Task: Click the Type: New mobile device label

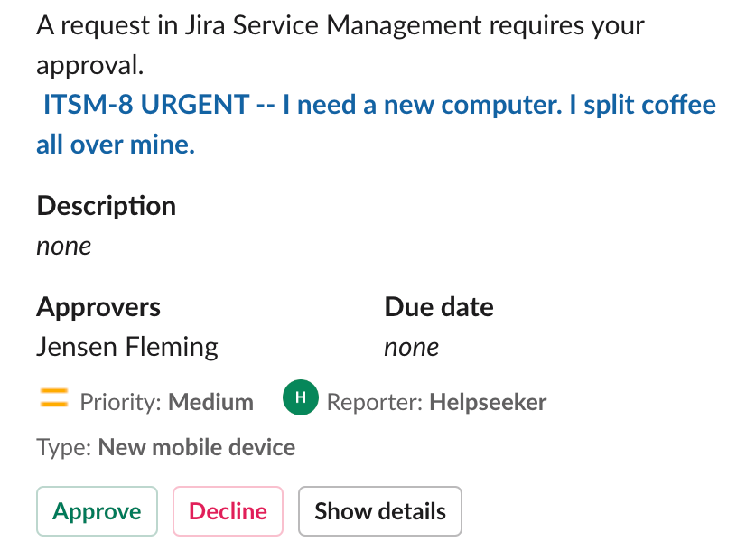Action: coord(165,446)
